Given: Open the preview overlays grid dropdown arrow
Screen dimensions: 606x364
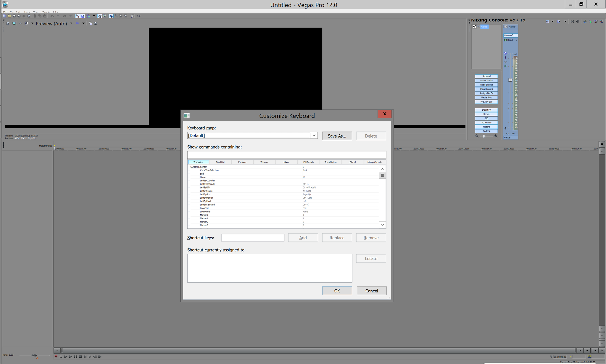Looking at the screenshot, I should click(83, 23).
